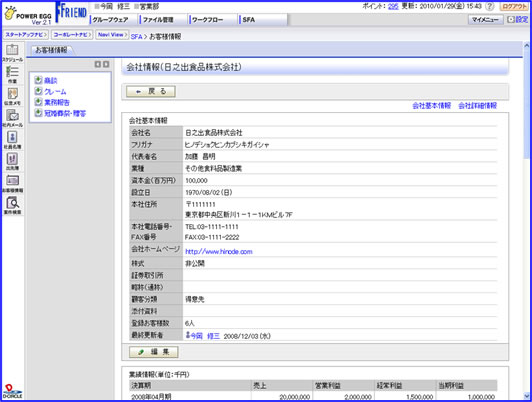This screenshot has width=532, height=402.
Task: Click the 業種 value その他食料品製造業
Action: tap(213, 168)
